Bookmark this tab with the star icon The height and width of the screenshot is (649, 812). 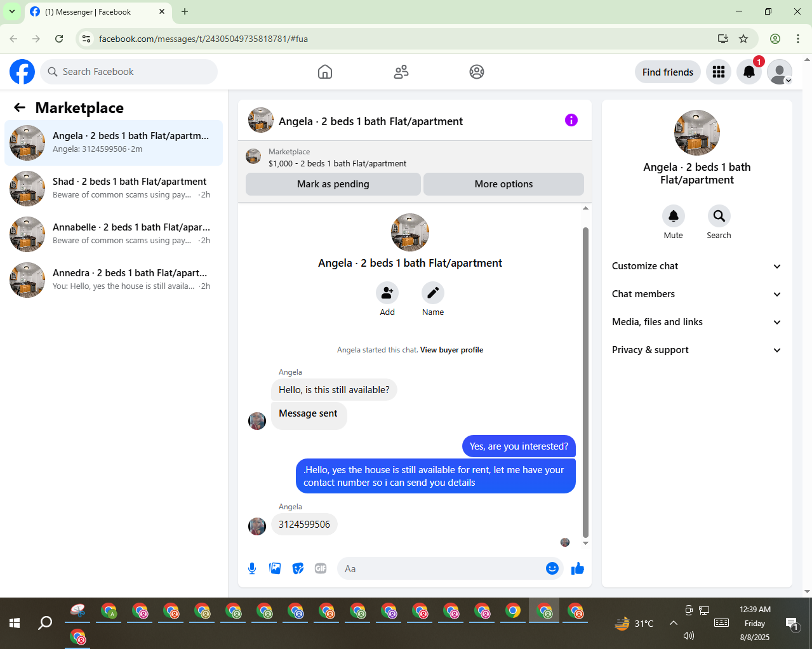pos(743,39)
